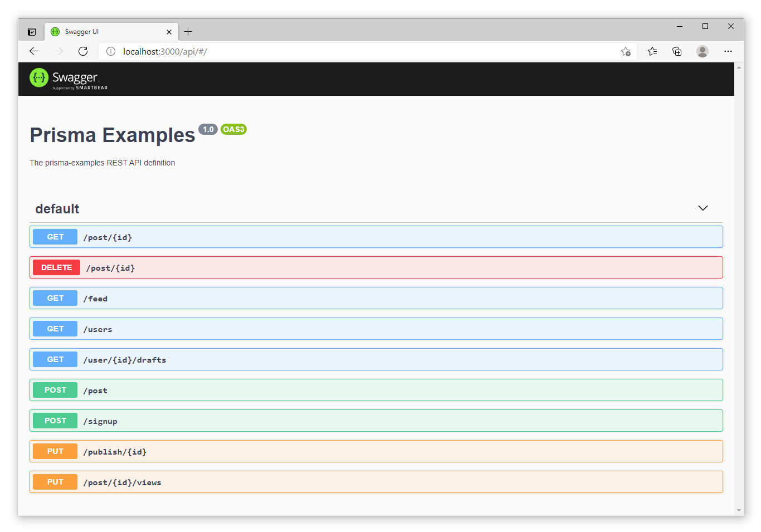Image resolution: width=761 pixels, height=532 pixels.
Task: Open the browser favorites icon
Action: pos(652,51)
